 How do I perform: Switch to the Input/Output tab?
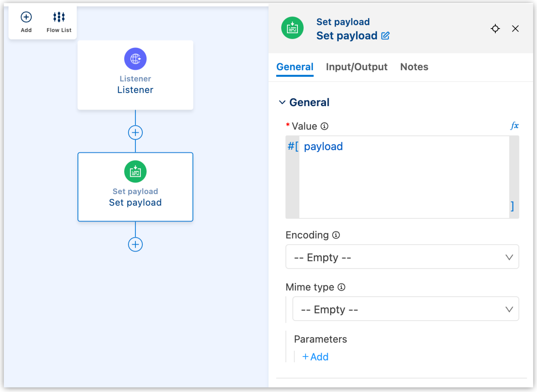coord(356,67)
